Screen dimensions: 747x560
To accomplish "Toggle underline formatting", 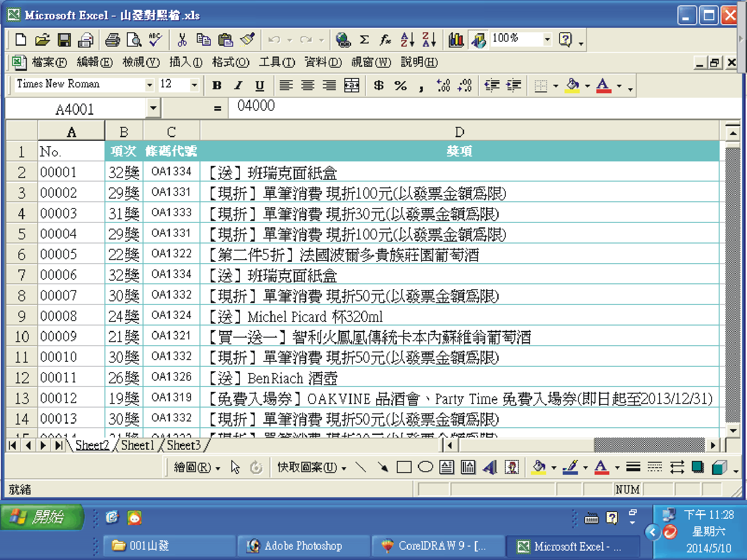I will pyautogui.click(x=260, y=85).
